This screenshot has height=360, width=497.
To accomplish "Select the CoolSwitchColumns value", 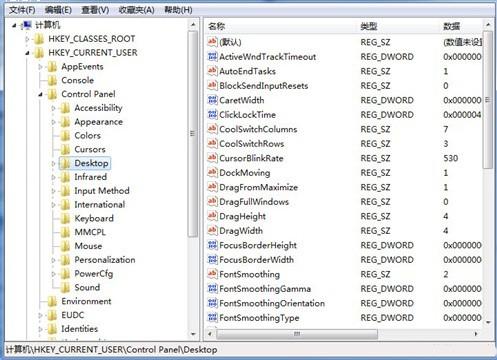I will [x=258, y=129].
